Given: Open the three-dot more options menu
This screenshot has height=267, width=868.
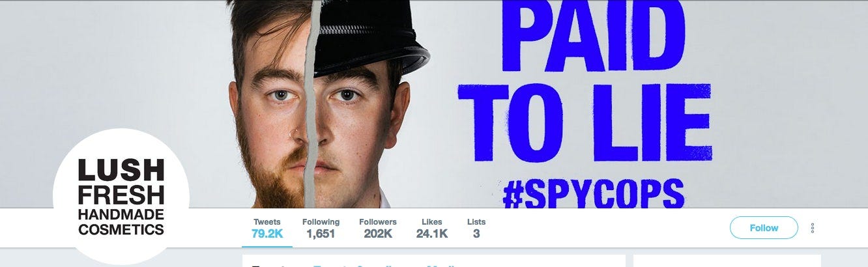Looking at the screenshot, I should (813, 228).
